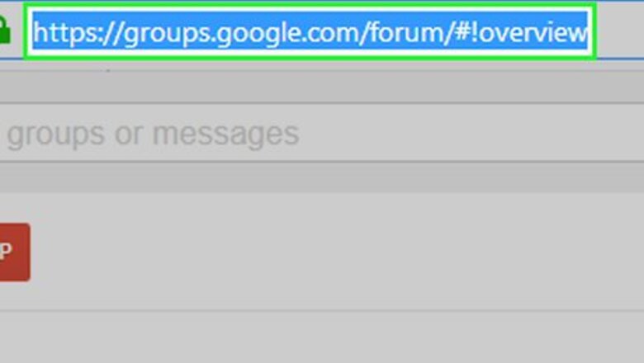Click the gray band below search box
This screenshot has width=644, height=363.
point(322,177)
